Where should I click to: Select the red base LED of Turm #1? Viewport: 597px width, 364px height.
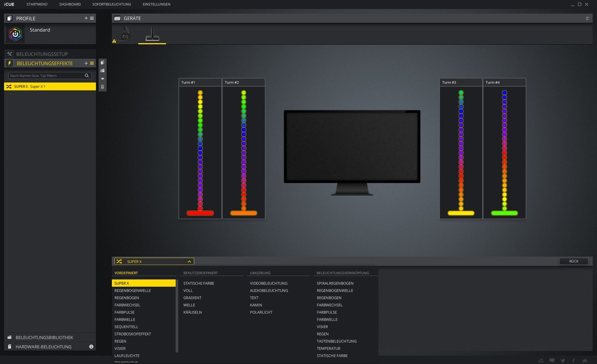click(200, 213)
